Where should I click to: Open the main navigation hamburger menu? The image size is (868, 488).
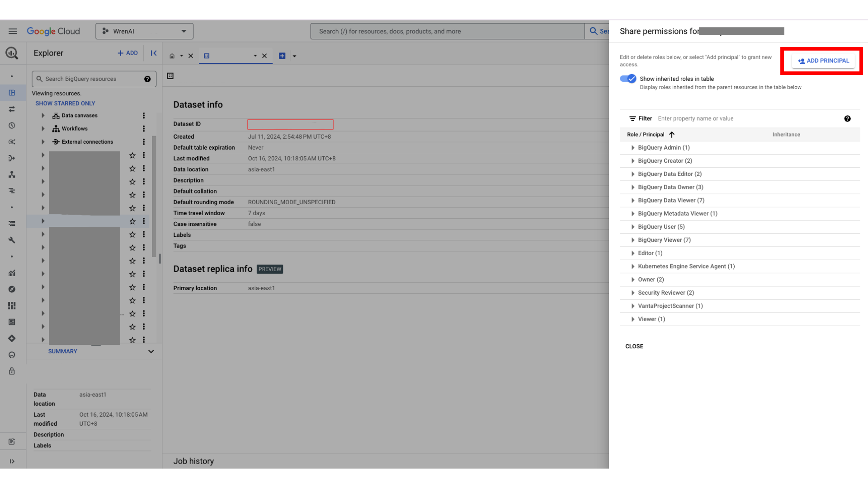[x=13, y=31]
